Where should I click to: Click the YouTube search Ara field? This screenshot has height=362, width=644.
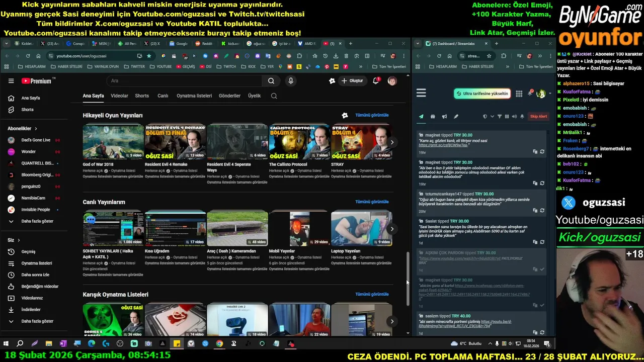click(x=184, y=81)
